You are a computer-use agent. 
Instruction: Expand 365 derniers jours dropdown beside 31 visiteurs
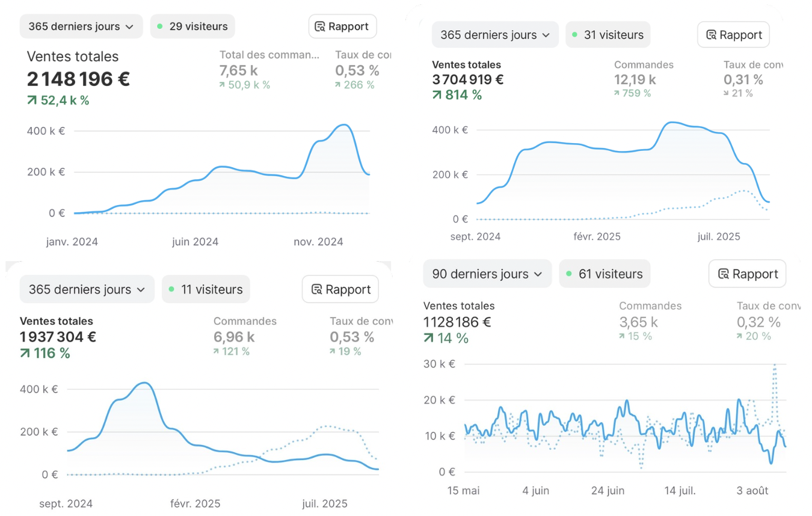[x=495, y=35]
